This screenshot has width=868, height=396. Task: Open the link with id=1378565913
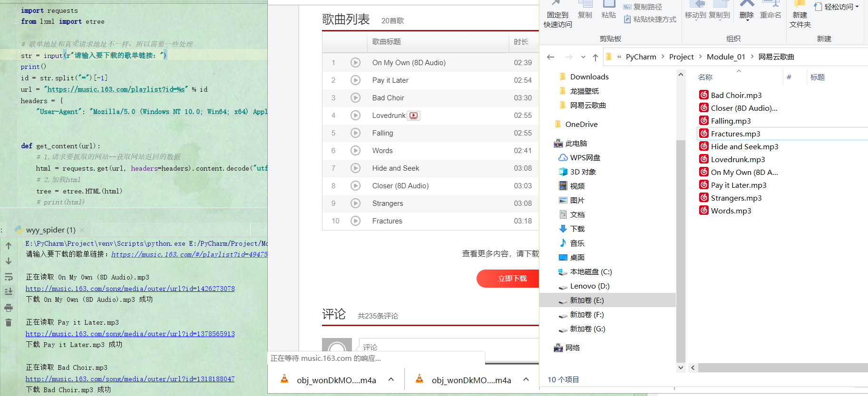(x=130, y=334)
